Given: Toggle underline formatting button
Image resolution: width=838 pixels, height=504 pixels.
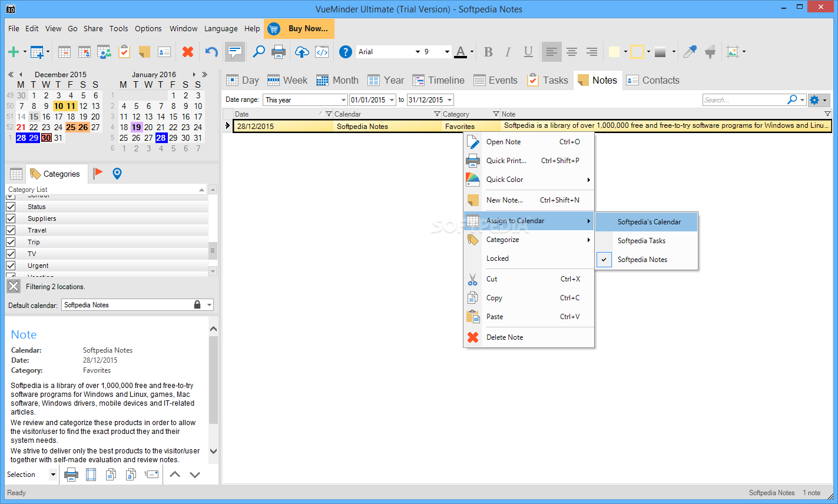Looking at the screenshot, I should [x=528, y=52].
